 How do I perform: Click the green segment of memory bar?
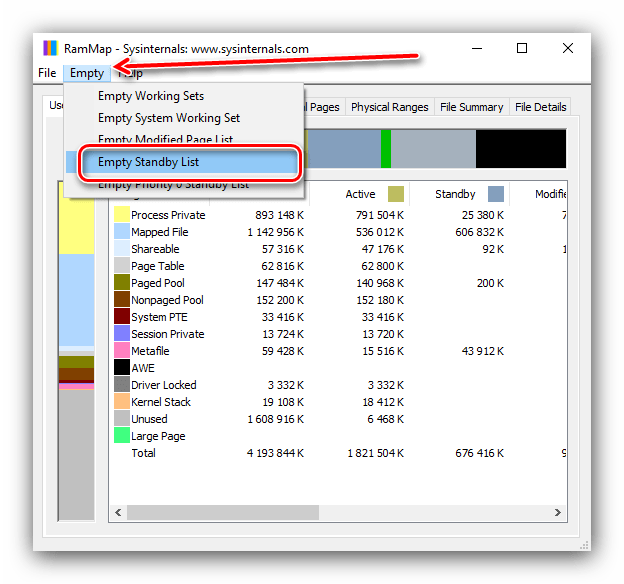click(x=386, y=148)
